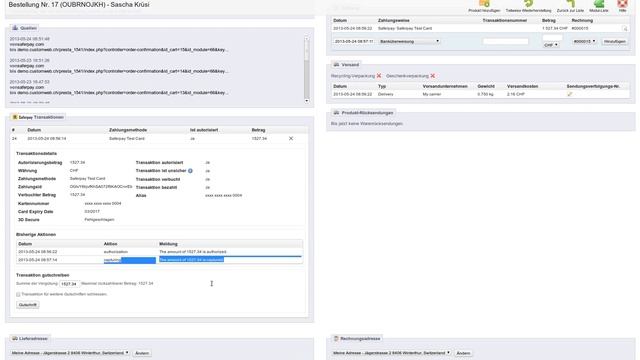Click Ändern next to the delivery address

[142, 353]
